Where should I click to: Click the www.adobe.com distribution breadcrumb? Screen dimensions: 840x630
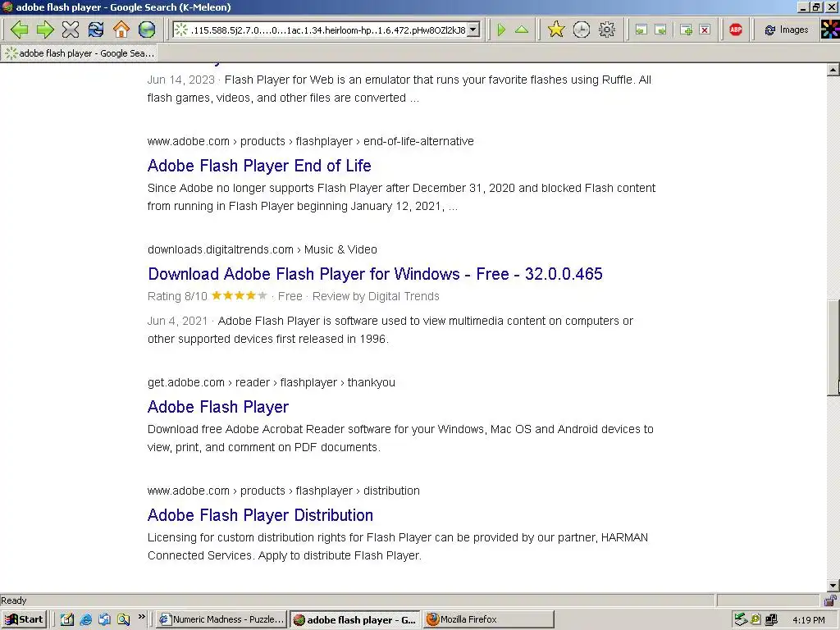pyautogui.click(x=283, y=491)
